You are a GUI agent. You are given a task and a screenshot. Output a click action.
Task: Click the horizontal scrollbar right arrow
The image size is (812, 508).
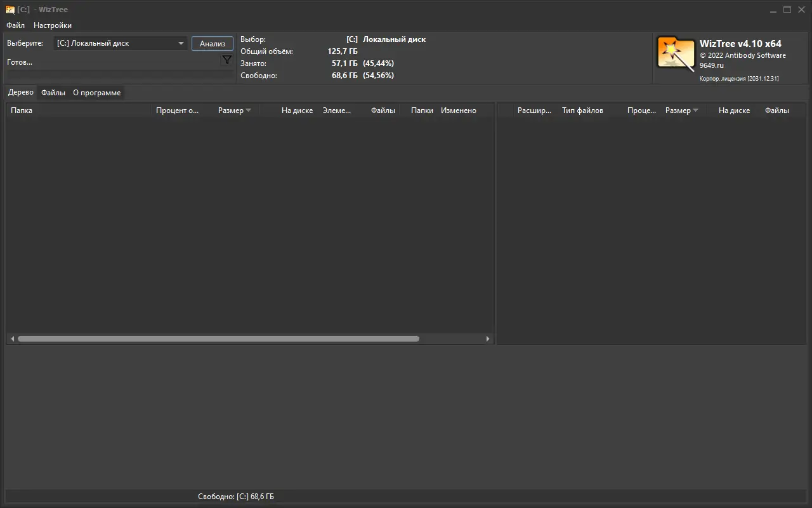click(x=488, y=339)
